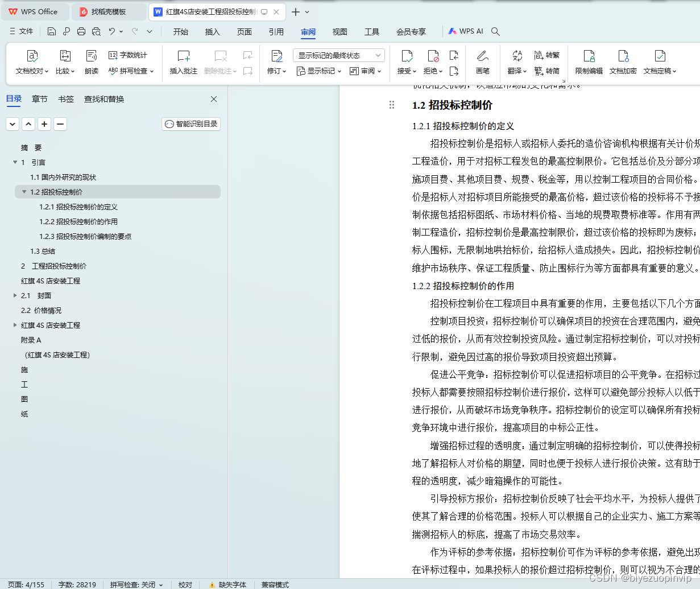700x589 pixels.
Task: Open Print Preview icon
Action: click(x=96, y=32)
